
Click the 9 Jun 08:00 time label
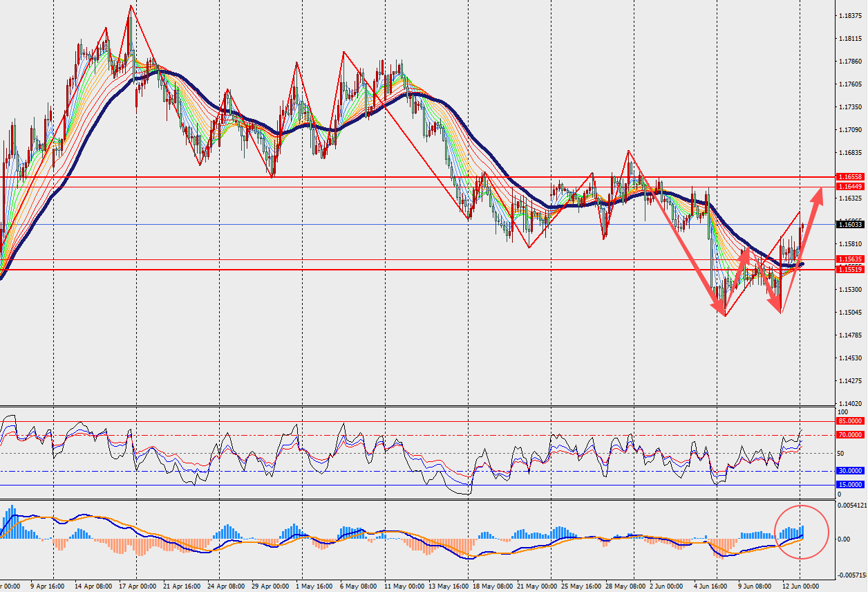pos(755,586)
